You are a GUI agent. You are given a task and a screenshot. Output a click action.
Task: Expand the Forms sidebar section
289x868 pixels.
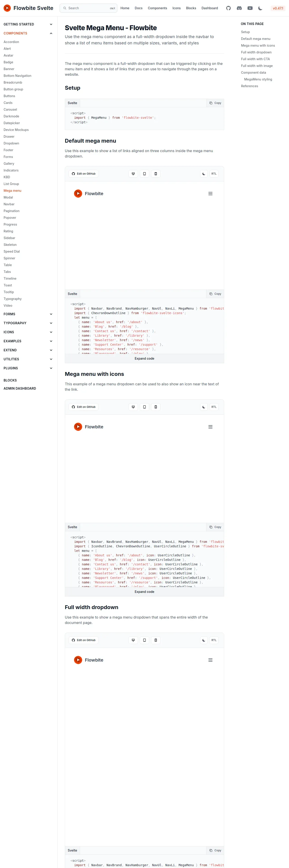tap(28, 314)
